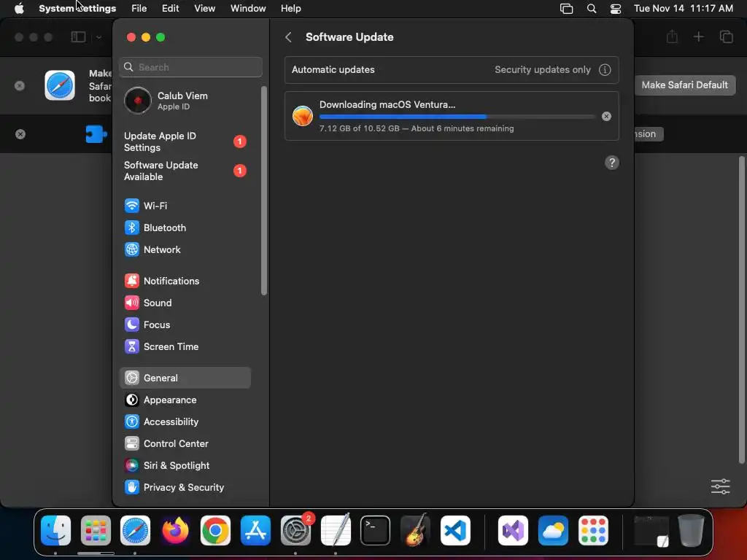747x560 pixels.
Task: Click the Stage Manager menu bar icon
Action: (x=566, y=9)
